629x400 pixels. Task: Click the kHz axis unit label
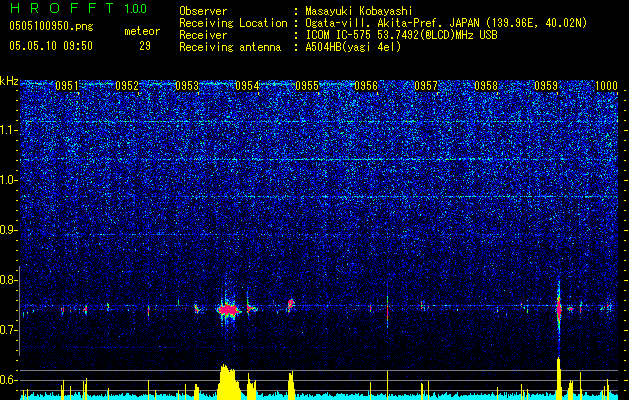pyautogui.click(x=9, y=81)
